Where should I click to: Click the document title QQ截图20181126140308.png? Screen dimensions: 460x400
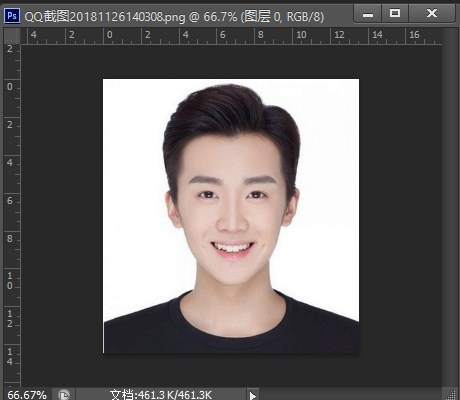[105, 16]
